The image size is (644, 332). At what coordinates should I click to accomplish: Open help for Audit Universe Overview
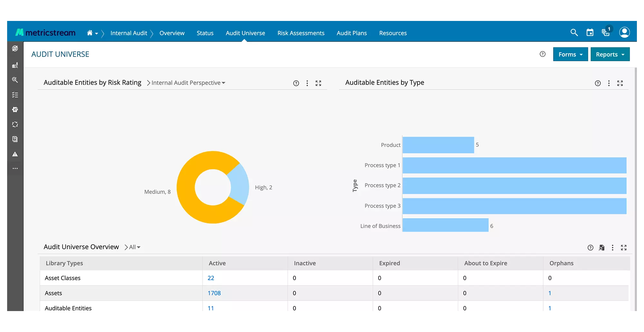tap(591, 248)
